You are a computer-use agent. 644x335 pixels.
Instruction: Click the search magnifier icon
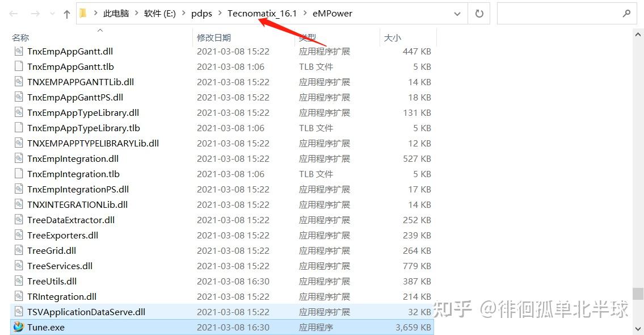(627, 14)
